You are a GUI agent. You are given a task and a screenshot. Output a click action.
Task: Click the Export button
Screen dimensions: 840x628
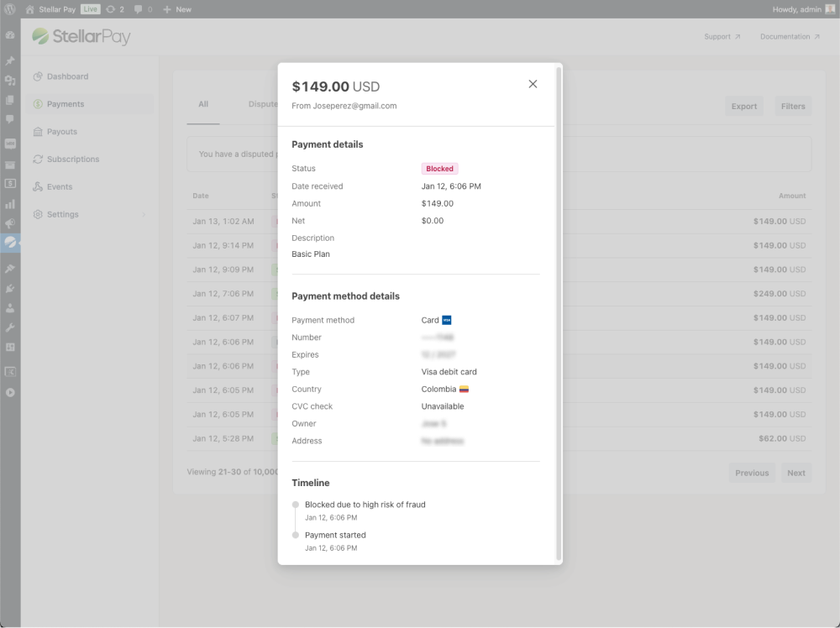tap(743, 107)
